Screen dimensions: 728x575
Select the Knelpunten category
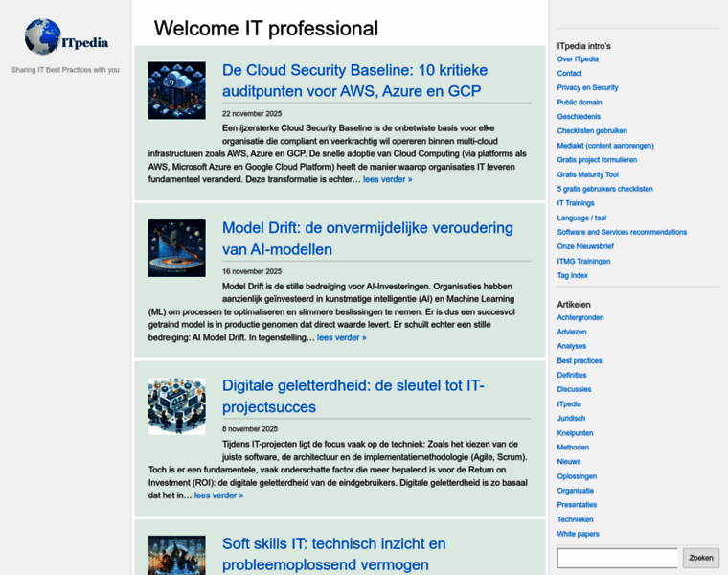[576, 433]
